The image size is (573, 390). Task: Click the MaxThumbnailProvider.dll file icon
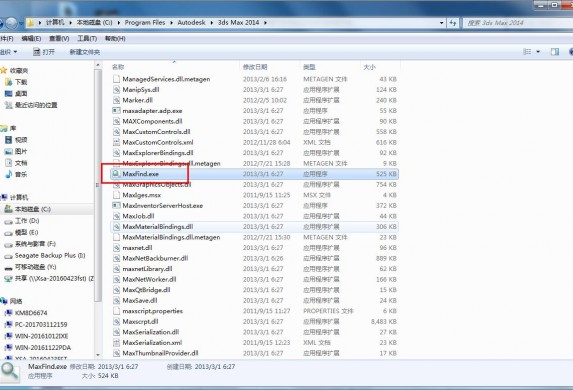116,353
